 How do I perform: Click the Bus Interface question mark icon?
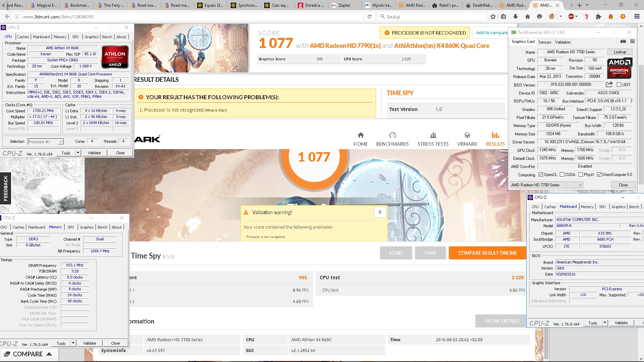(x=631, y=101)
